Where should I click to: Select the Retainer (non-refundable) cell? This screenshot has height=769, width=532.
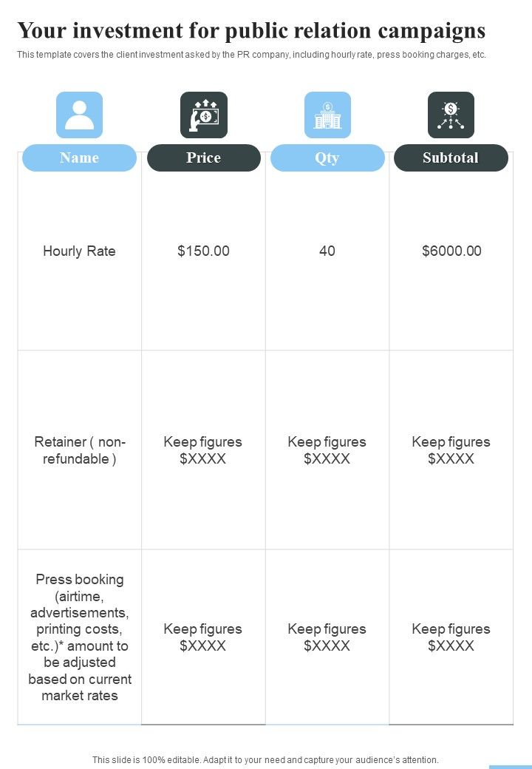pos(80,450)
